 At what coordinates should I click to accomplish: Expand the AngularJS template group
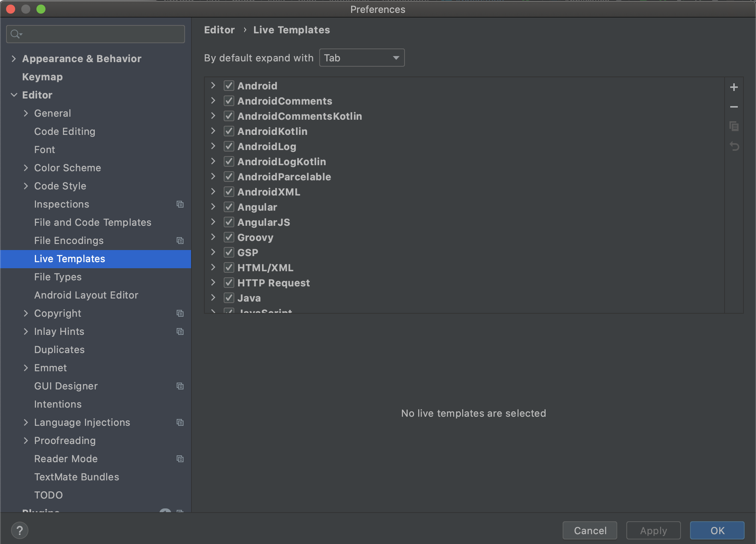(213, 222)
